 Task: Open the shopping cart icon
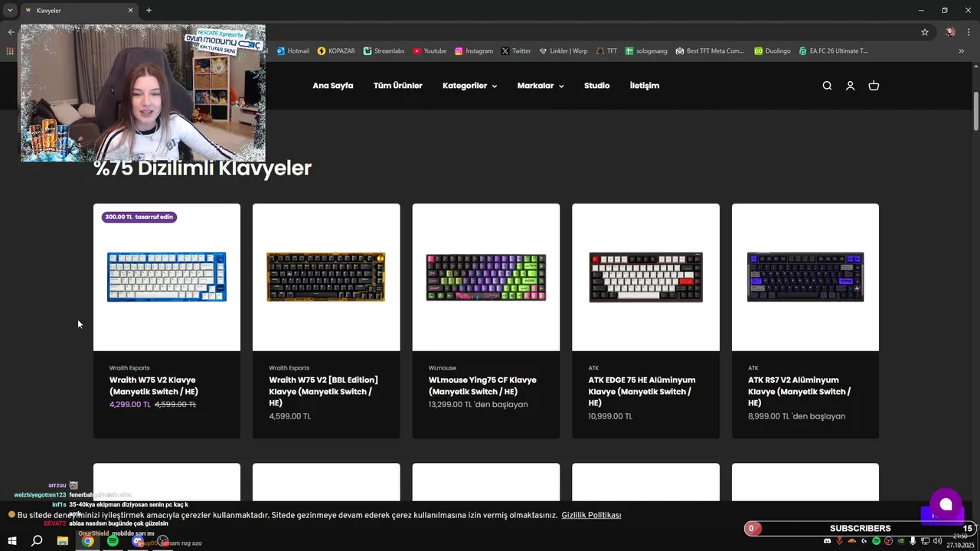[x=874, y=86]
